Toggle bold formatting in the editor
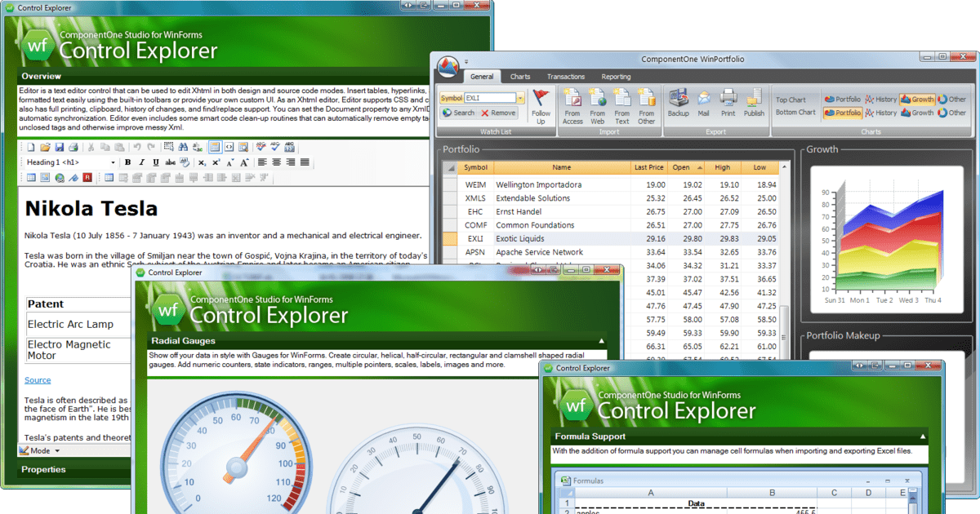 127,162
